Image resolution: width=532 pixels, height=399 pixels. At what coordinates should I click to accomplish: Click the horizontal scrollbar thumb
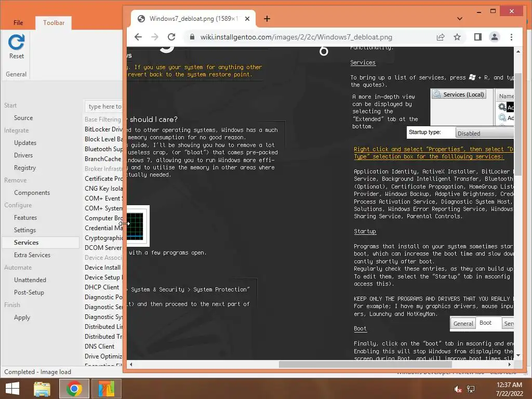click(x=365, y=364)
